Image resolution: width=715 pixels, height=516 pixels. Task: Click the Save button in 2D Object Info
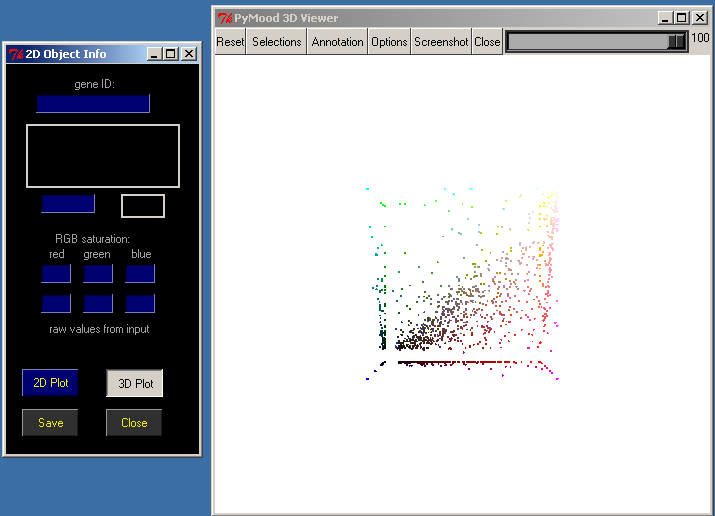tap(50, 423)
